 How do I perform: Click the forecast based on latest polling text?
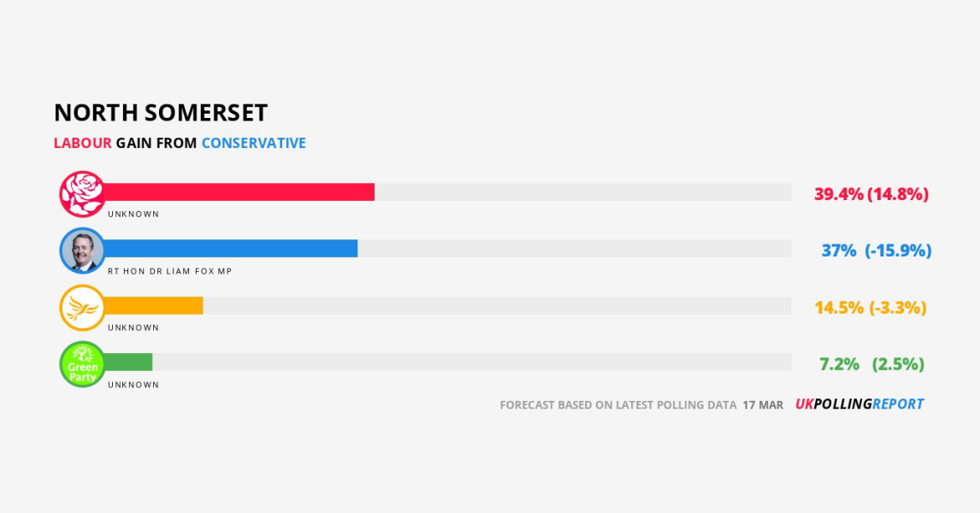click(618, 405)
